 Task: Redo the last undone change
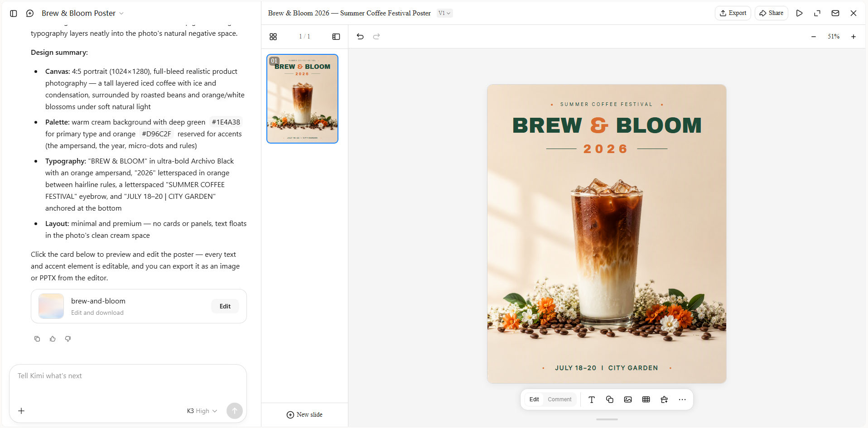click(376, 37)
